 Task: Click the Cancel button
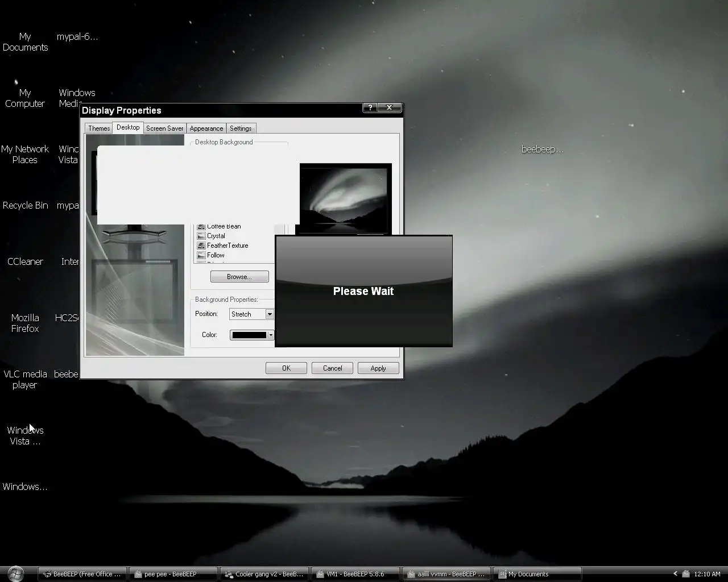pos(333,368)
